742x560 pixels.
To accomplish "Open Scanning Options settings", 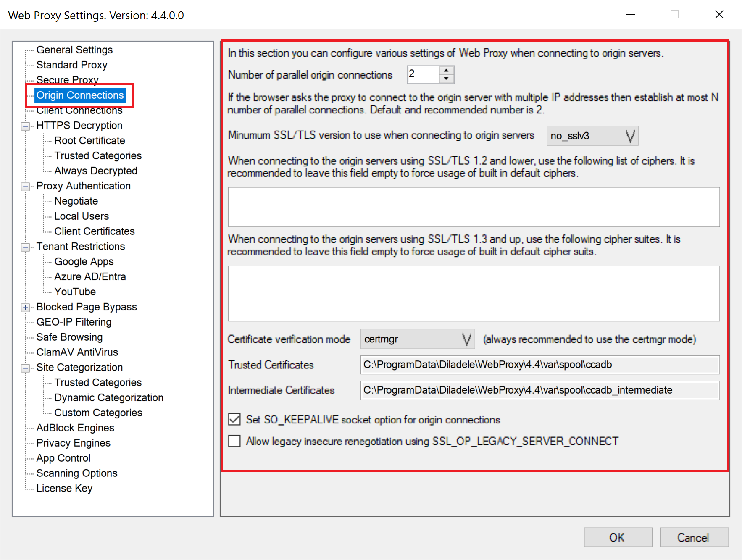I will pos(77,473).
